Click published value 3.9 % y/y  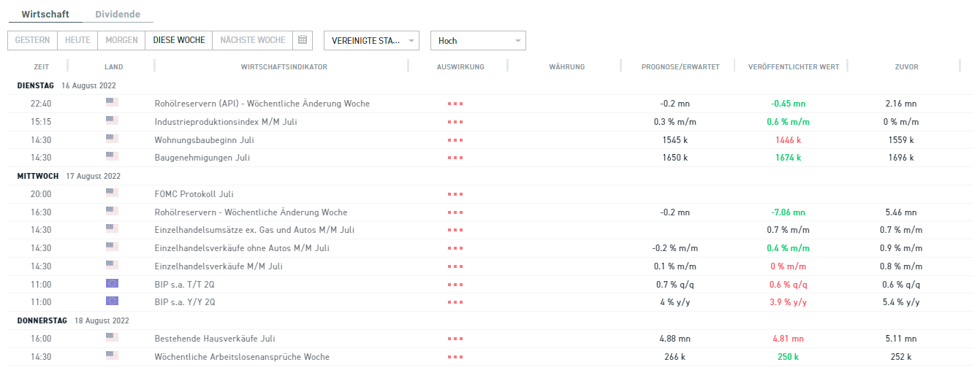pos(789,302)
